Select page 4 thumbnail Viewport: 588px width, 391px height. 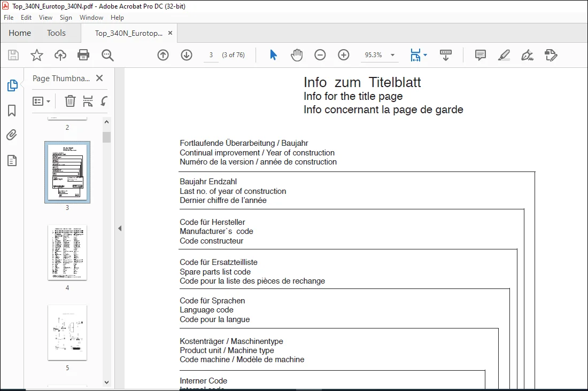(x=67, y=253)
